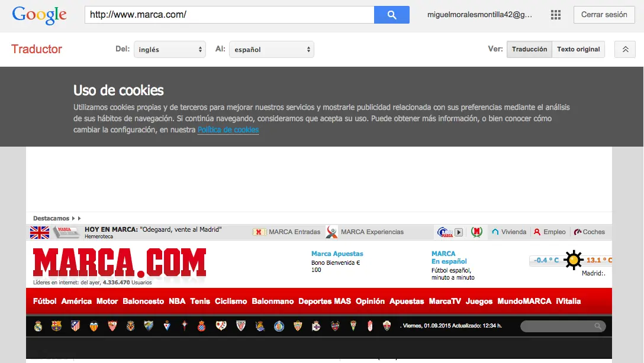This screenshot has width=644, height=363.
Task: Click the Radio MARCA logo icon
Action: [445, 232]
